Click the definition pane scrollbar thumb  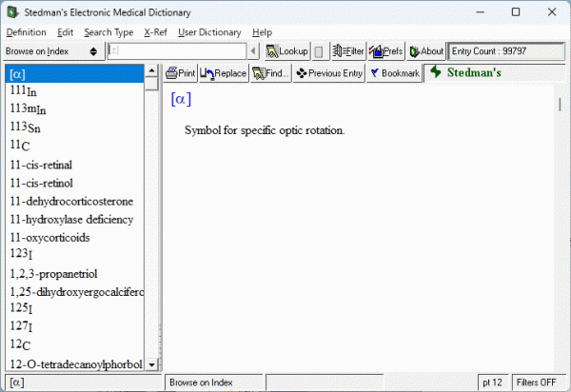[561, 105]
